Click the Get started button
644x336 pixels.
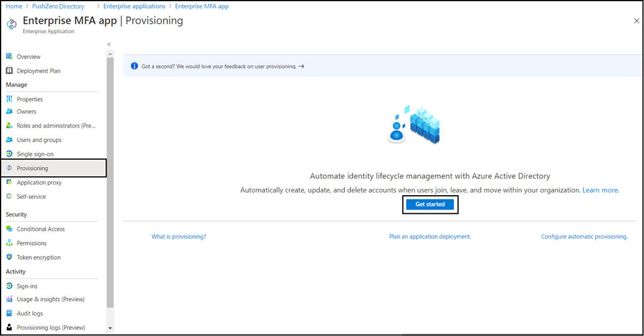tap(430, 204)
